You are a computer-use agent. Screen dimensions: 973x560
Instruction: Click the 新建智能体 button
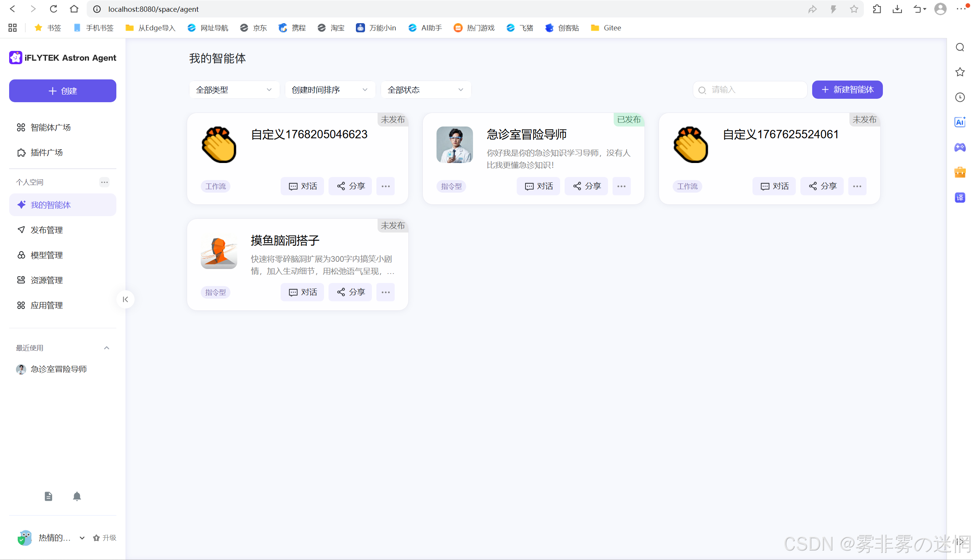847,90
